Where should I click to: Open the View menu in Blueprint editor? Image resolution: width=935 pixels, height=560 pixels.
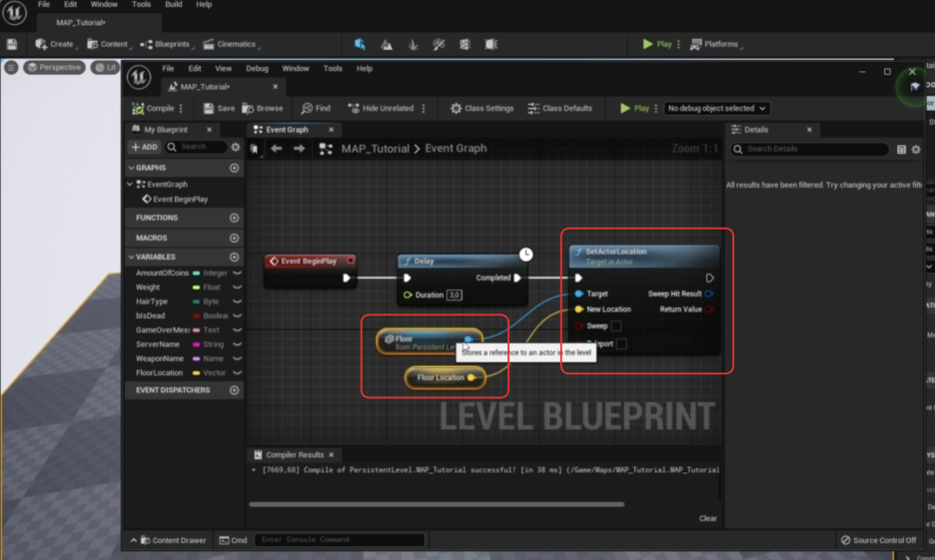223,69
